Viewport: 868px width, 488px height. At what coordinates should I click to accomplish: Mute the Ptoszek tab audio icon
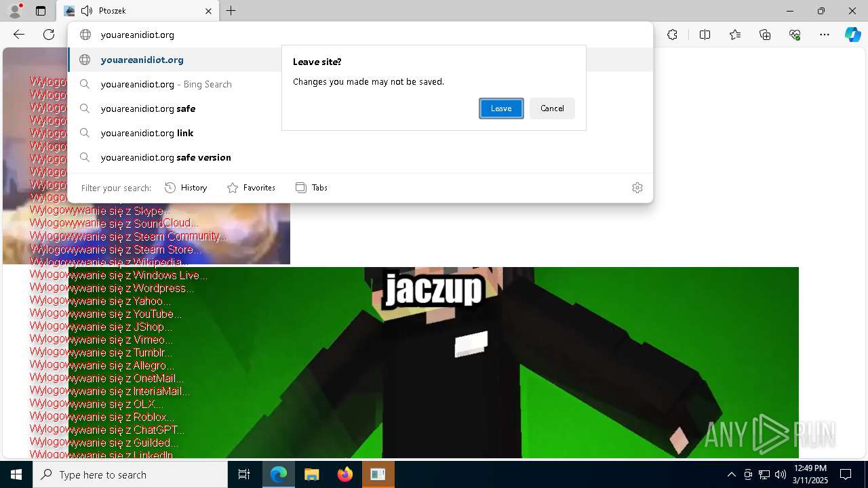(x=87, y=11)
